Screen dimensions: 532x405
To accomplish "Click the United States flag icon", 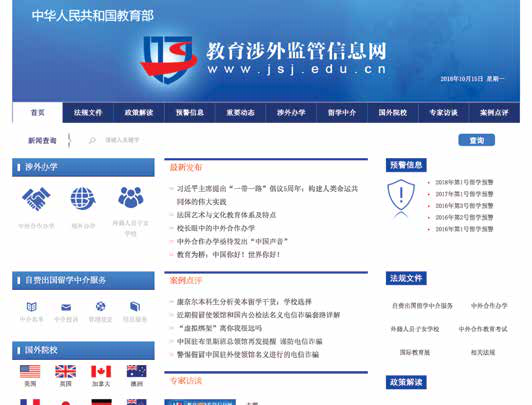I will tap(30, 371).
